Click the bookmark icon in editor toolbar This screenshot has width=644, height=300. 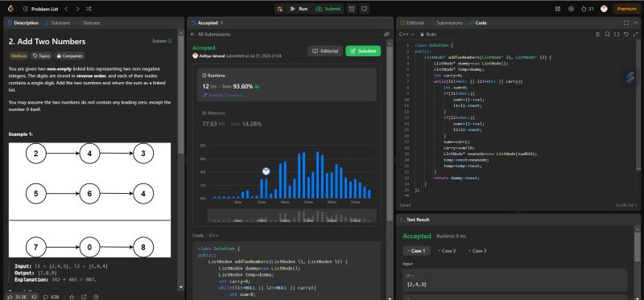[x=607, y=34]
